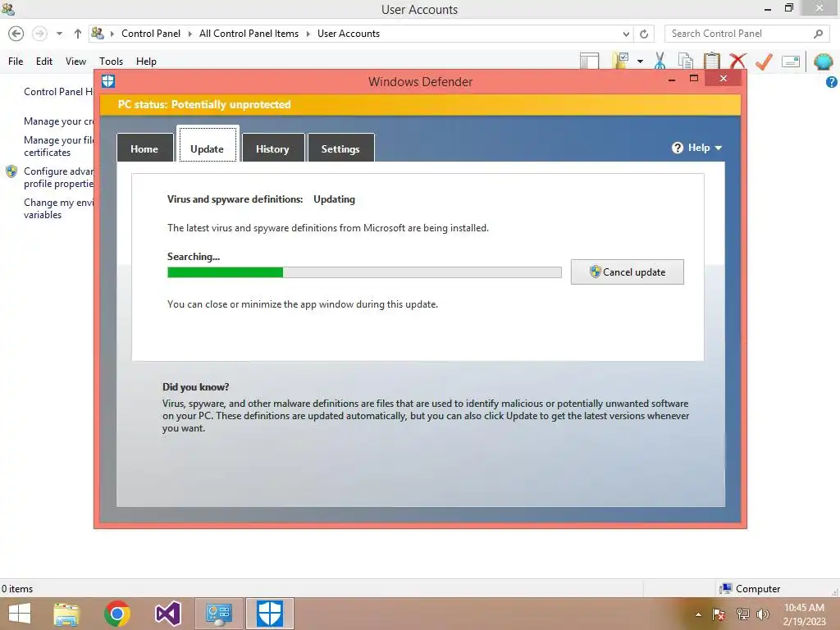
Task: Click the search magnifier icon
Action: (818, 34)
